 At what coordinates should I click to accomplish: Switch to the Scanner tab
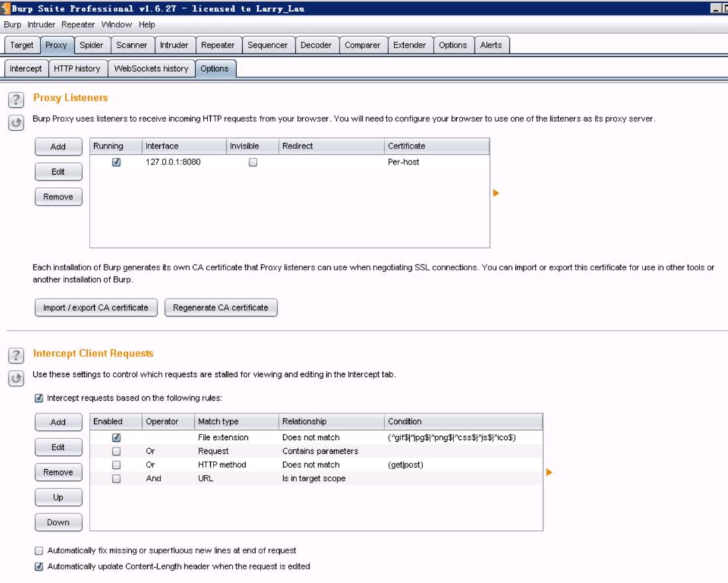[x=131, y=45]
